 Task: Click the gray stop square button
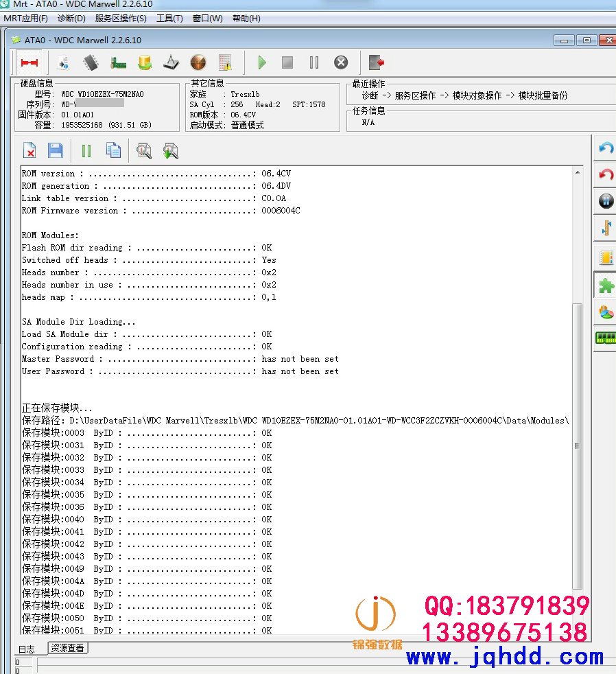[x=287, y=62]
